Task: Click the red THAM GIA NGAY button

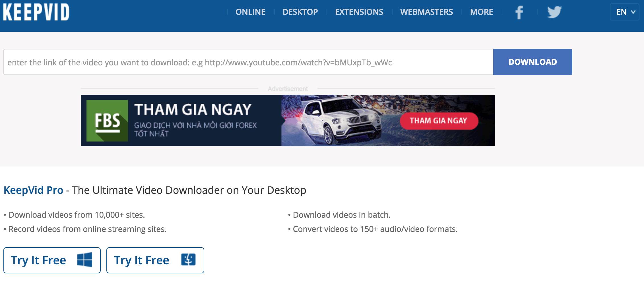Action: pos(439,121)
